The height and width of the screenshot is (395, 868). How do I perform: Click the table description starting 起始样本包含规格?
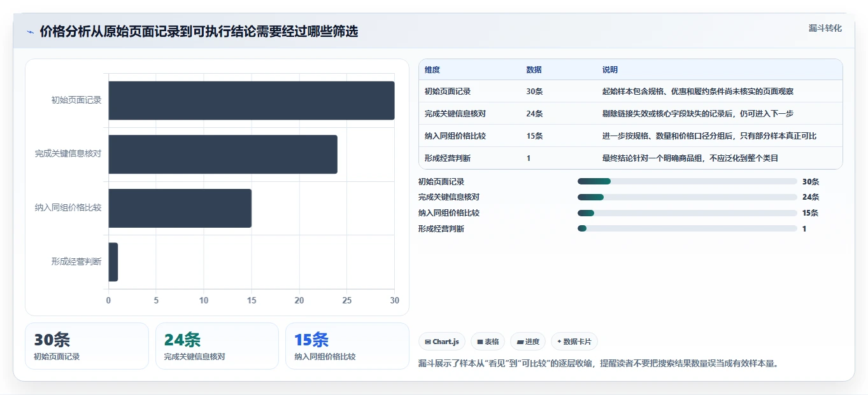698,92
